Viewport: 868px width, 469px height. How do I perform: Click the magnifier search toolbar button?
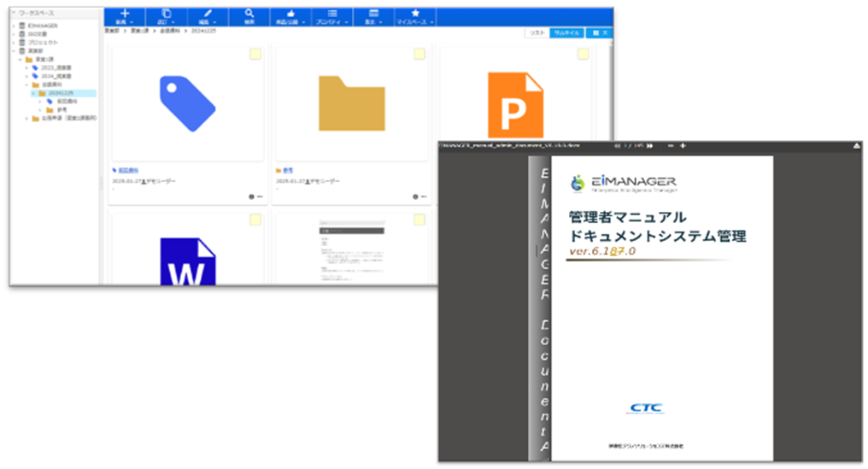pos(249,16)
